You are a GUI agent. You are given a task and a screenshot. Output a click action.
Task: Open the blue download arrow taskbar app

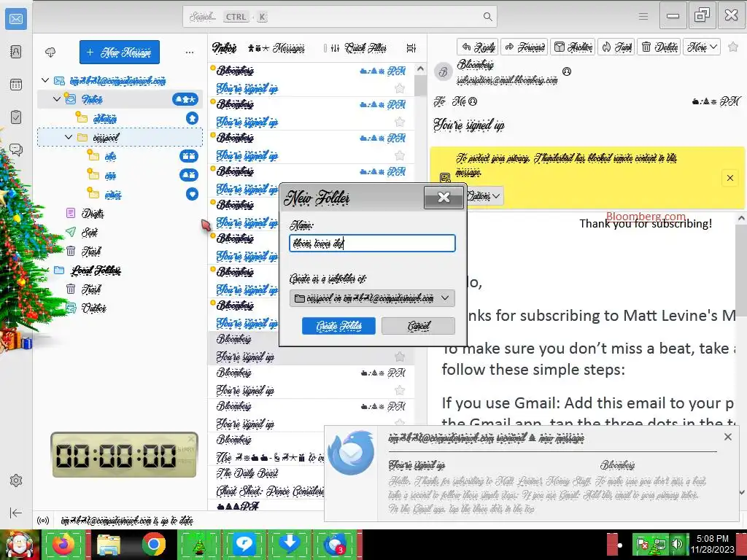pos(289,544)
